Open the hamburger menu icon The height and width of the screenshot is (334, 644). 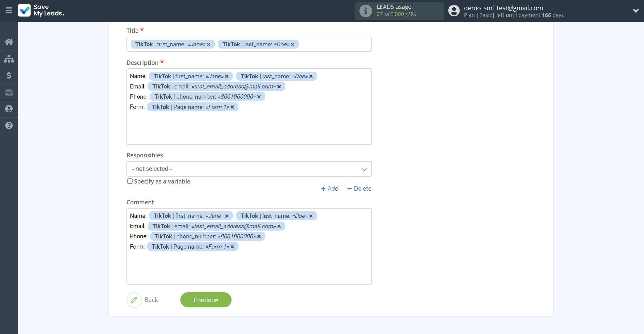click(9, 10)
